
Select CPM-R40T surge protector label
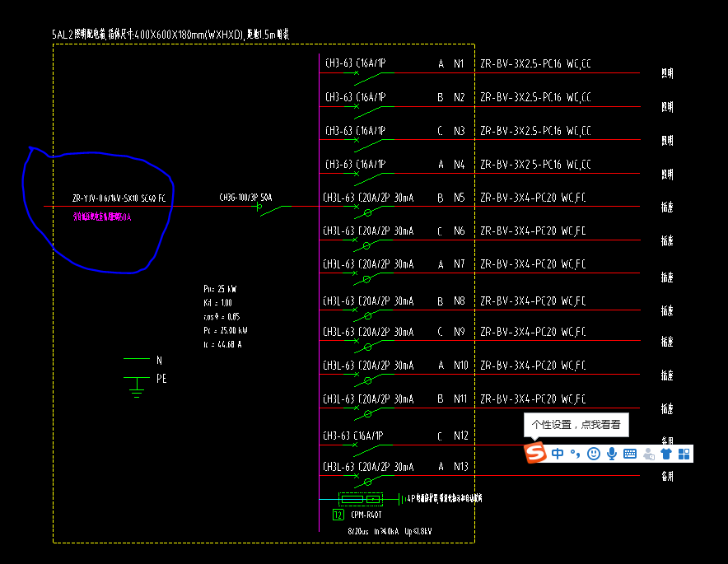click(x=366, y=515)
